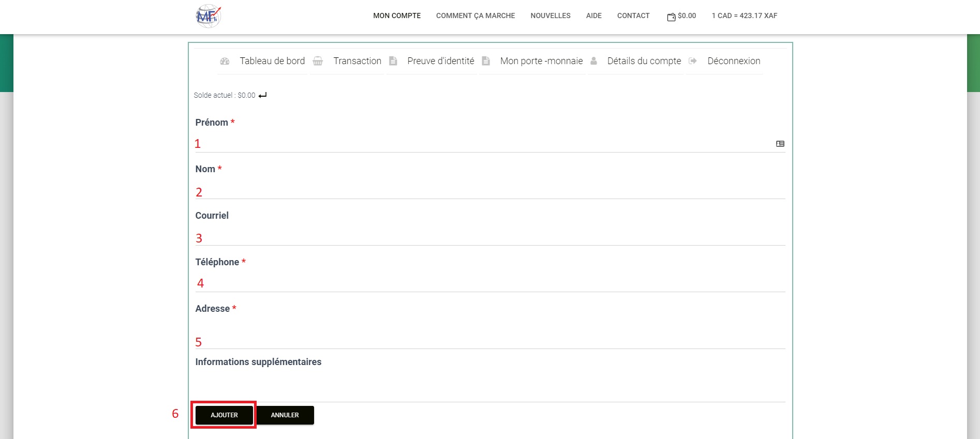The image size is (980, 439).
Task: Click the document icon beside Preuve d'identité
Action: [393, 61]
